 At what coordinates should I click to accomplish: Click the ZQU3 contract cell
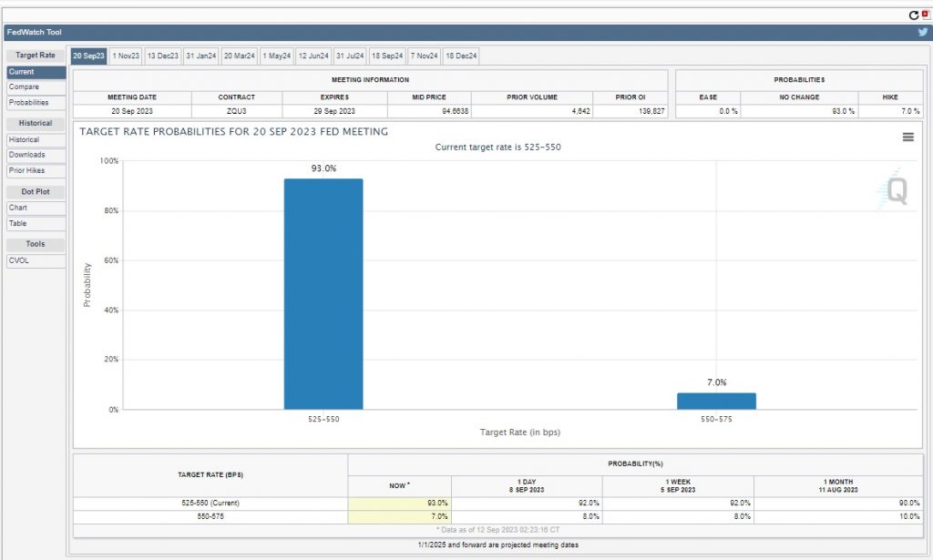(x=237, y=111)
